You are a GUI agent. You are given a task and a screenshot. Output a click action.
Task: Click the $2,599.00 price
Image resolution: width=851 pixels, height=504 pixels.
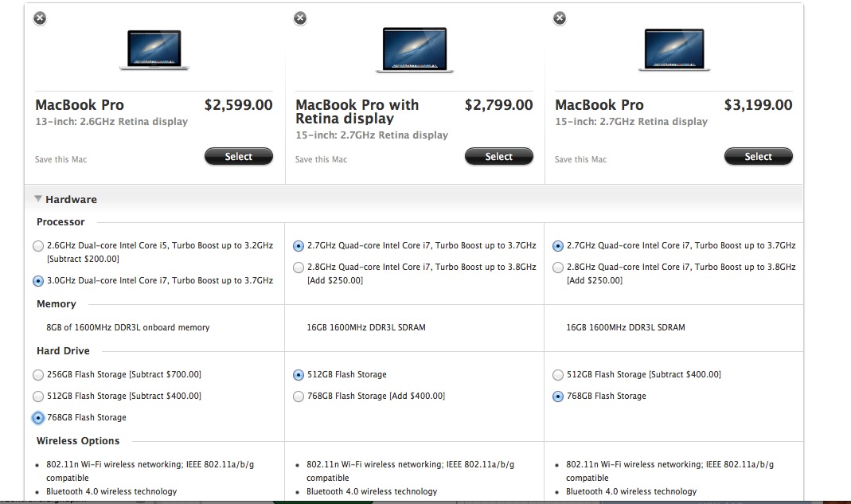[238, 105]
